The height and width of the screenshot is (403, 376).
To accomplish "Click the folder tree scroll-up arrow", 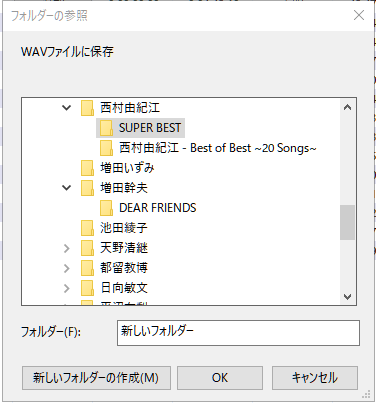I will point(347,107).
